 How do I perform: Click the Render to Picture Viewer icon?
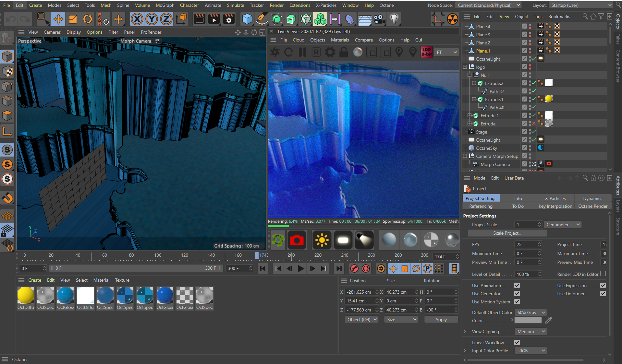(x=214, y=19)
